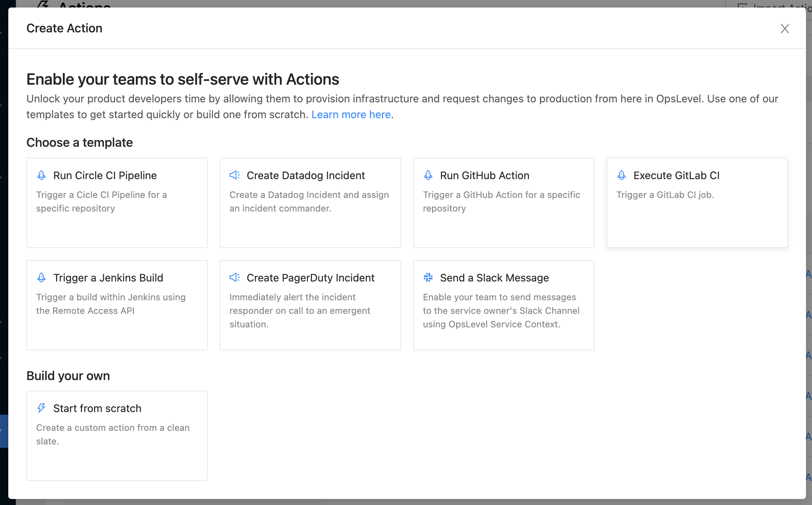Viewport: 812px width, 505px height.
Task: Click the rocket icon on Trigger a Jenkins Build
Action: point(41,277)
